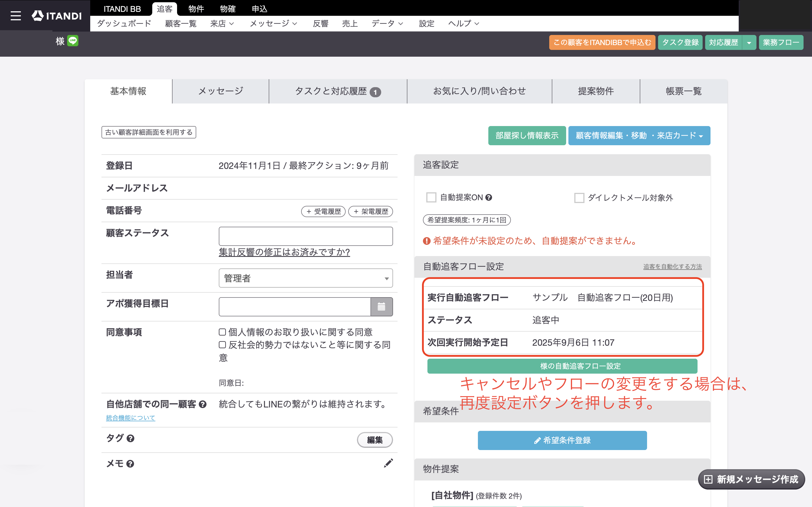Click help icon next to 自動提案ON
This screenshot has width=812, height=507.
coord(489,197)
